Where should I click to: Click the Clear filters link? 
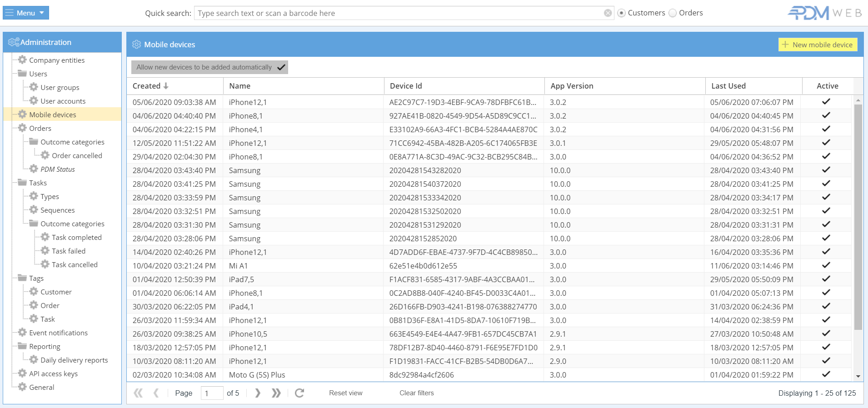point(416,393)
